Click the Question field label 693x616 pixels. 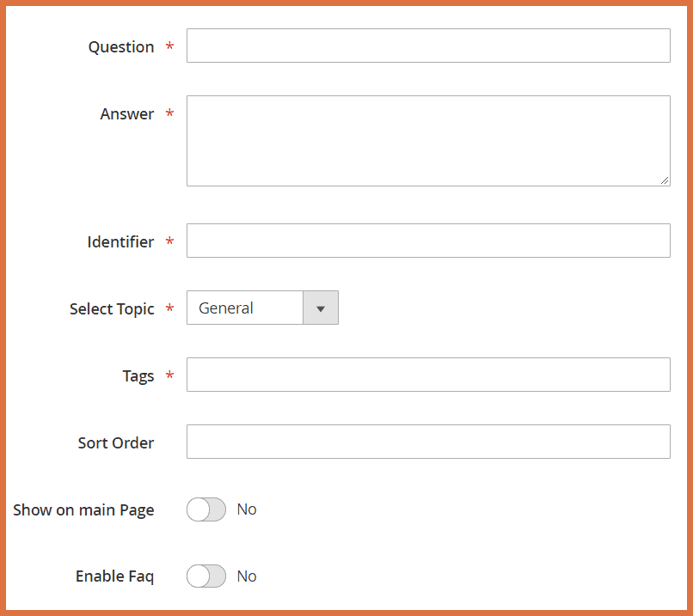pyautogui.click(x=121, y=47)
